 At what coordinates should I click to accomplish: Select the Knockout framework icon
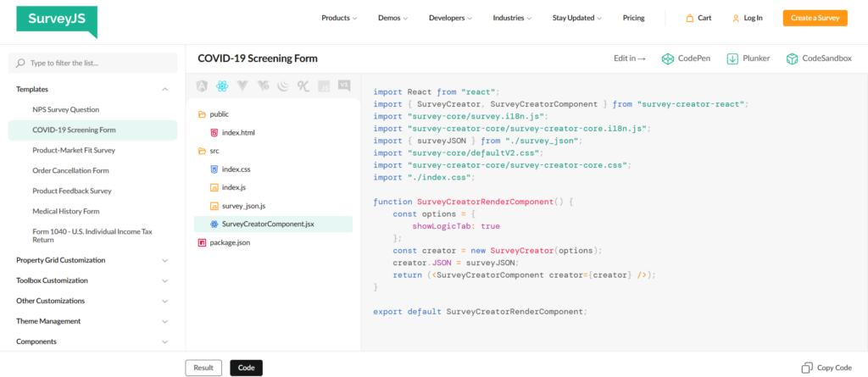point(303,86)
